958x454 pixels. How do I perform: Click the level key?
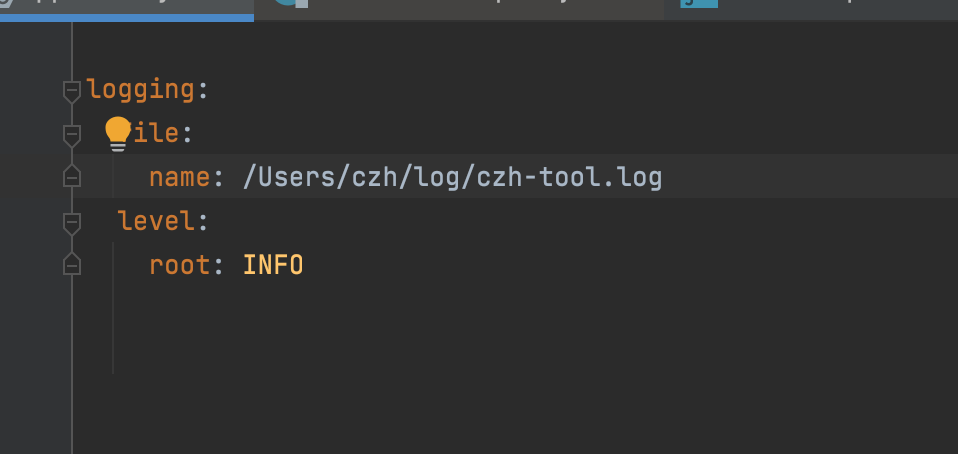click(156, 221)
